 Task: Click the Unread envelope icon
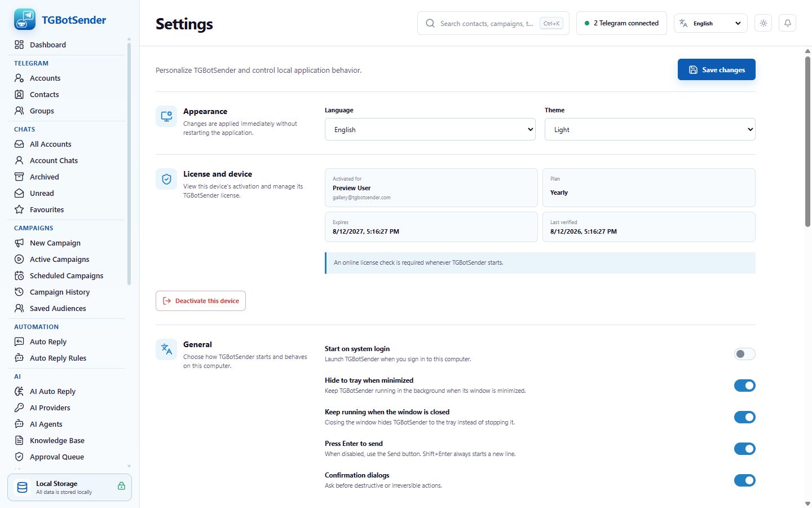[19, 193]
